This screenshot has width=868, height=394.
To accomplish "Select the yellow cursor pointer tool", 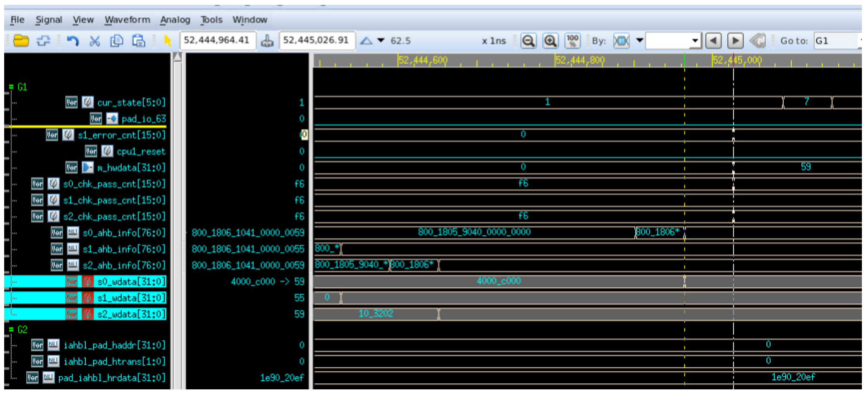I will 167,41.
